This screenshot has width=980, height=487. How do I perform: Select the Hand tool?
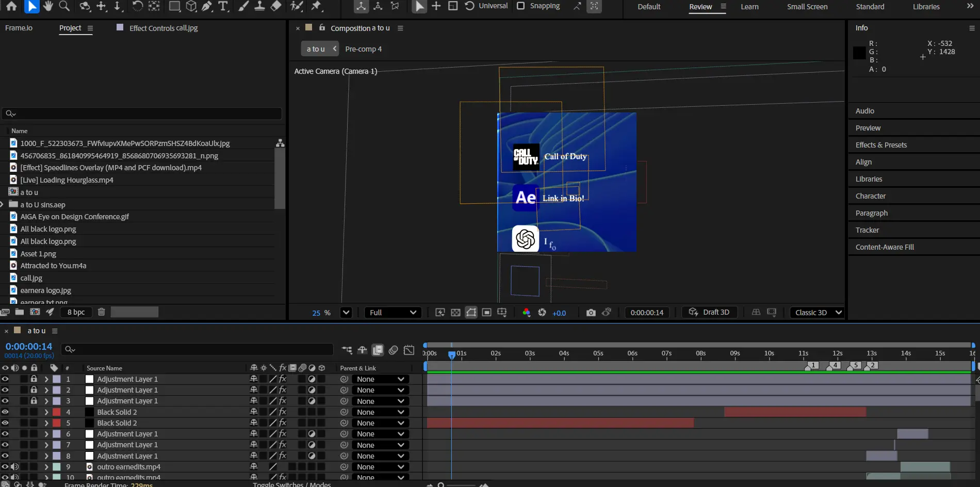48,6
